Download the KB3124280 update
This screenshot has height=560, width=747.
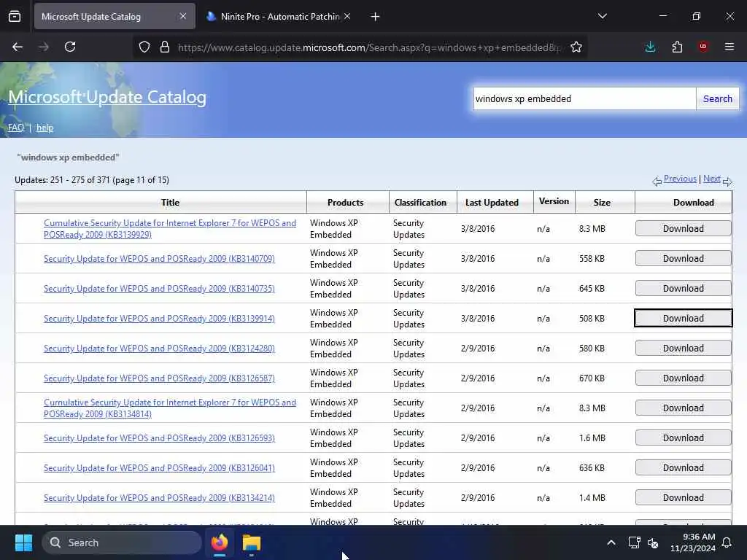point(683,348)
